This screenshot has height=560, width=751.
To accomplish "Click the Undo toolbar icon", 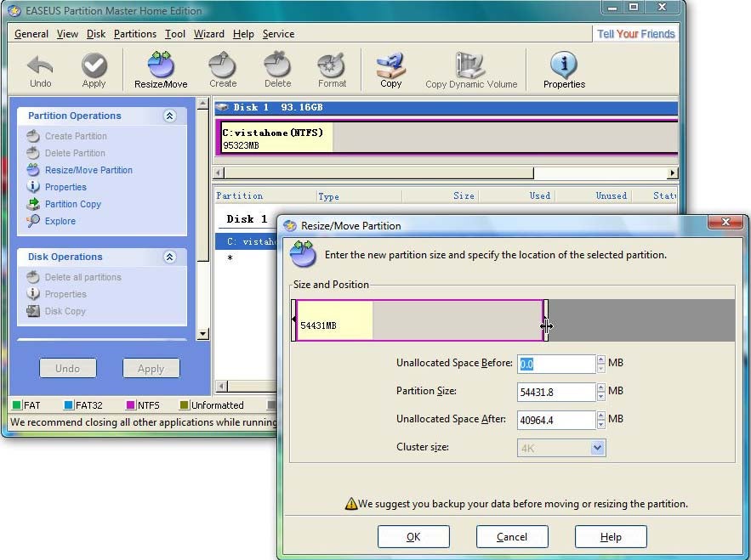I will coord(40,65).
